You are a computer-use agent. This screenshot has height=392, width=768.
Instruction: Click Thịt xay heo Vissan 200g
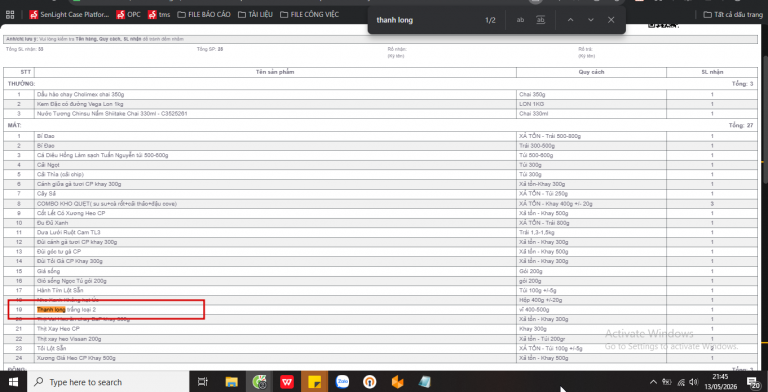click(x=69, y=339)
